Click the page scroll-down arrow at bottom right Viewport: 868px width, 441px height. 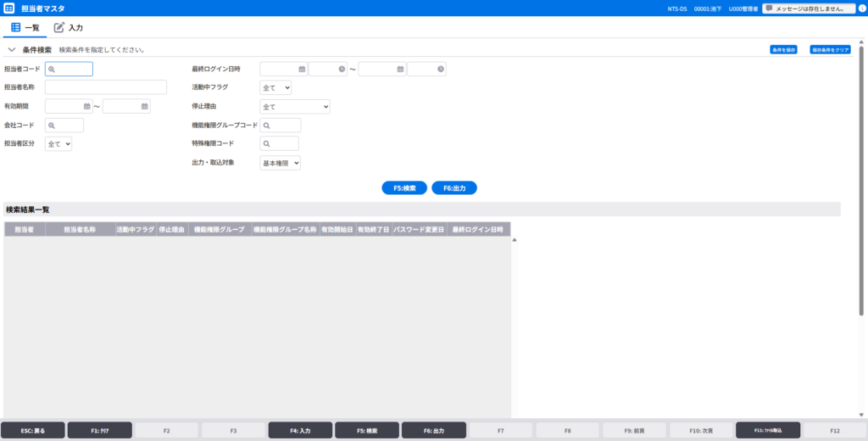pos(861,415)
